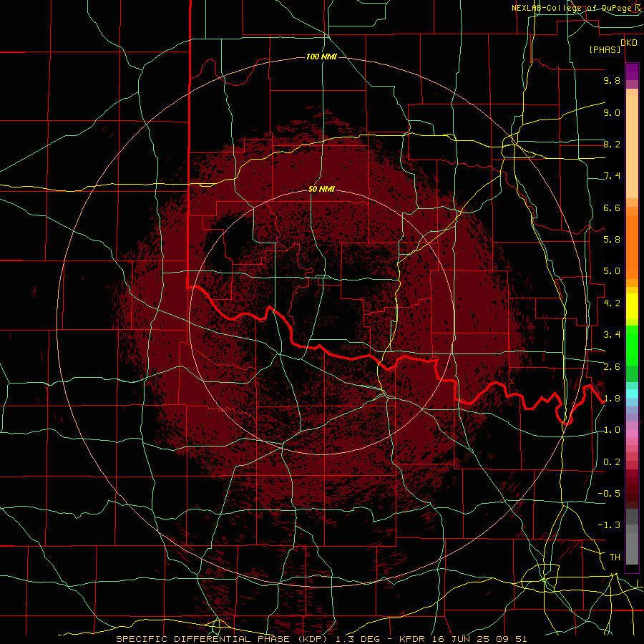Click the 5.8 scale value
The width and height of the screenshot is (644, 644).
[x=612, y=240]
